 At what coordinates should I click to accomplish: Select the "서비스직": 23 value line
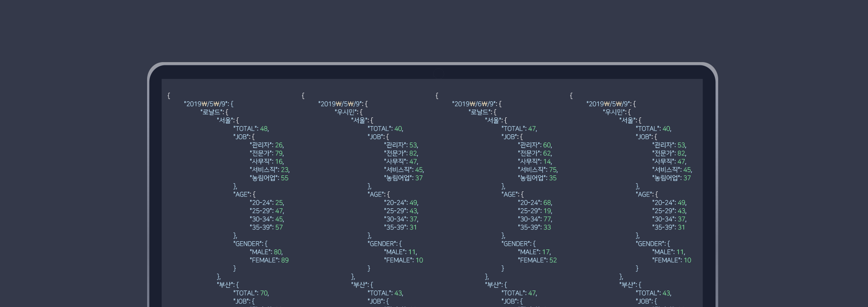point(270,169)
